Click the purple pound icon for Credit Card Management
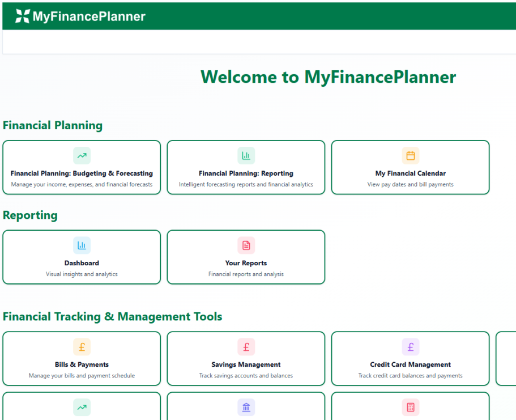The image size is (516, 420). point(410,347)
